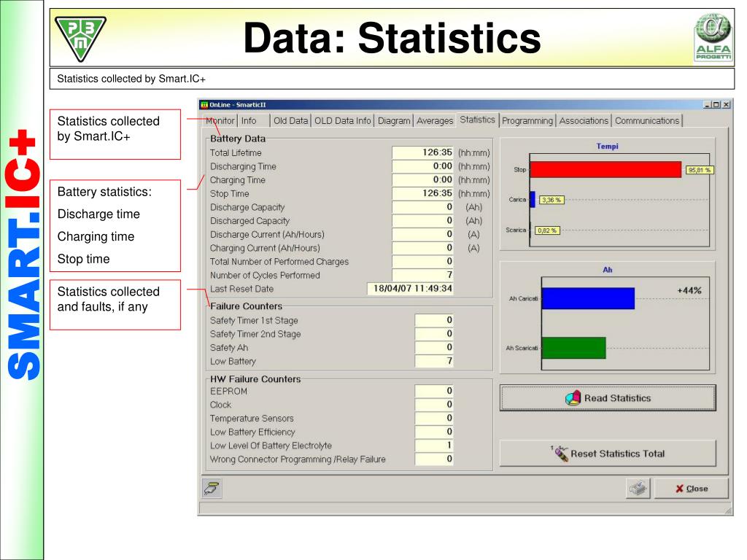Click the connection icon at bottom left
Screen dimensions: 747x560
coord(212,488)
